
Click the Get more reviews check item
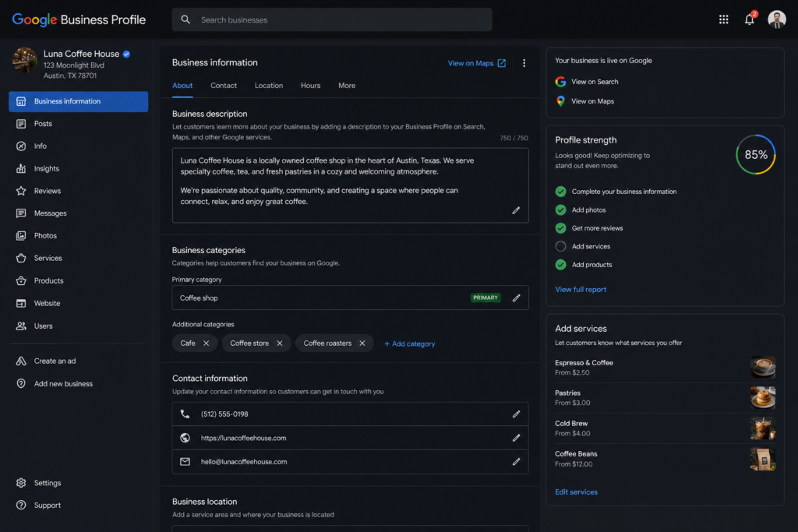coord(589,228)
